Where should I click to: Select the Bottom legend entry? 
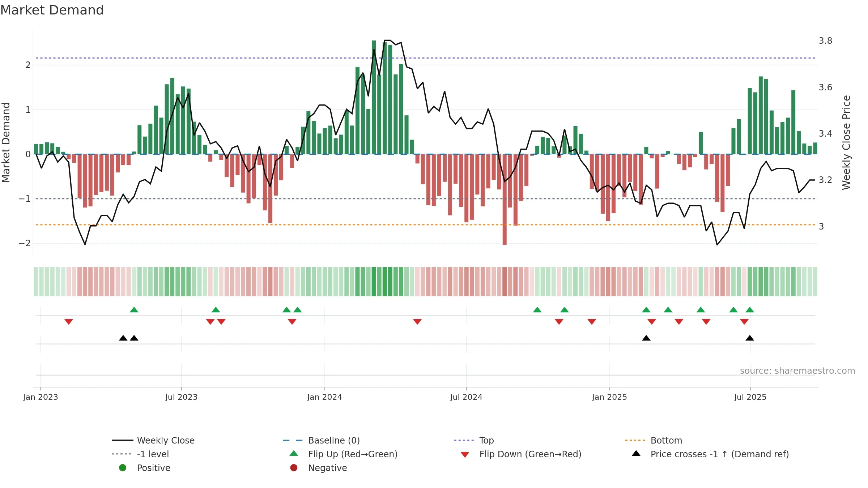click(653, 440)
